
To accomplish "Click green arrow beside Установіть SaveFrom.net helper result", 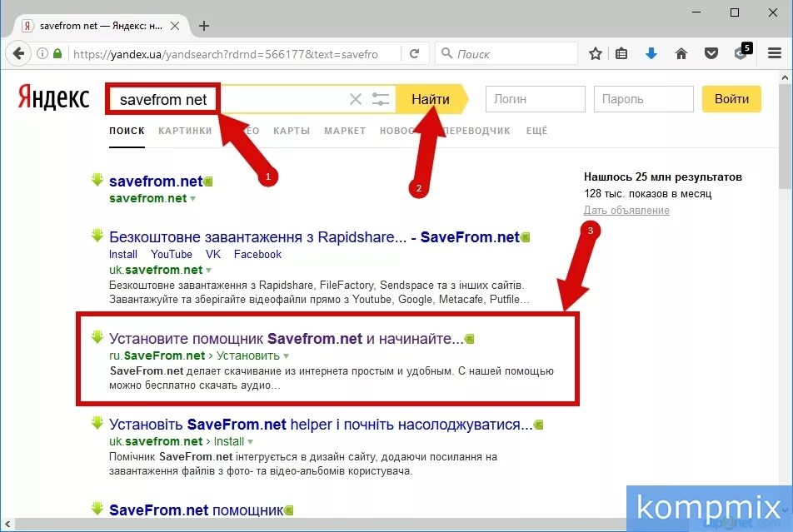I will coord(97,423).
